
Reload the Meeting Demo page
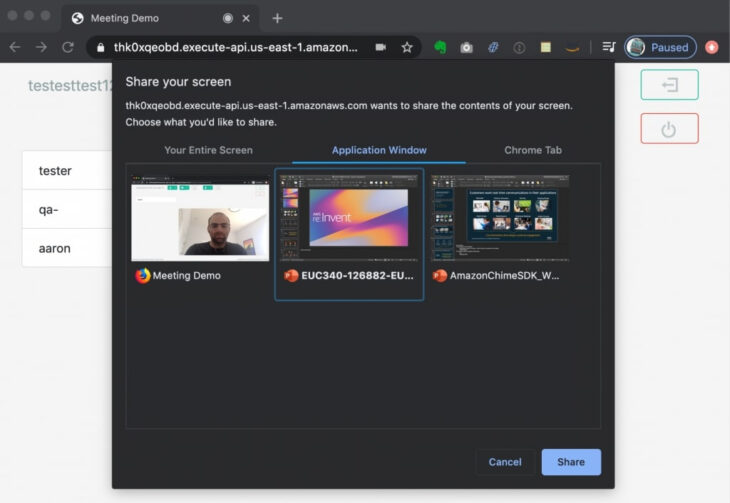click(x=68, y=47)
